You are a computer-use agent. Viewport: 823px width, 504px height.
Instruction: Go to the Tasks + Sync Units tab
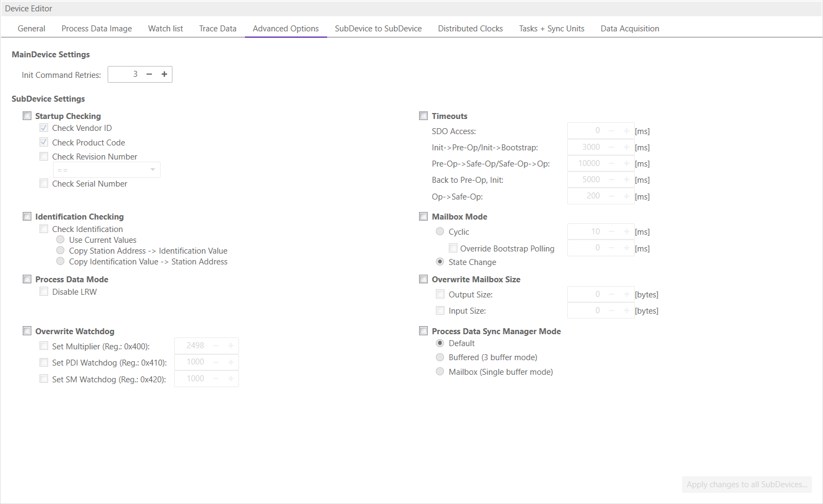[551, 29]
